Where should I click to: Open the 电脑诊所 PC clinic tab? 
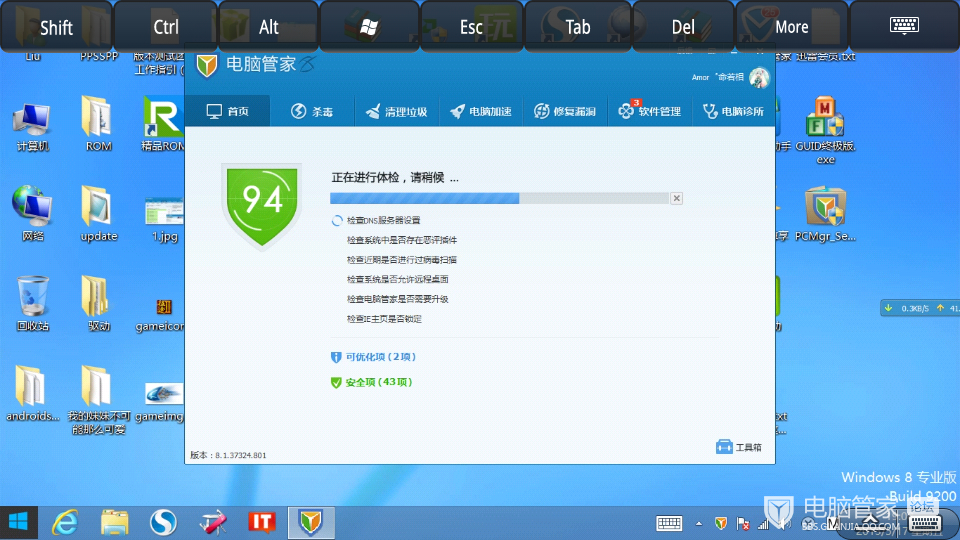[733, 111]
